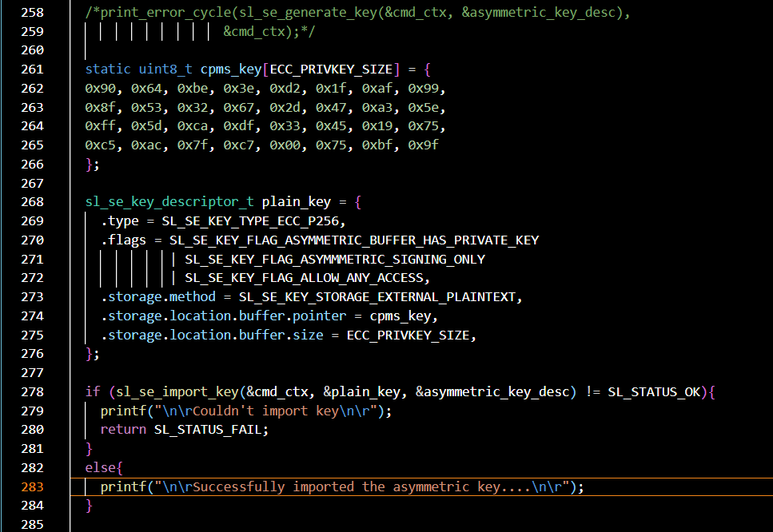Click return keyword on line 280
773x532 pixels.
(123, 430)
